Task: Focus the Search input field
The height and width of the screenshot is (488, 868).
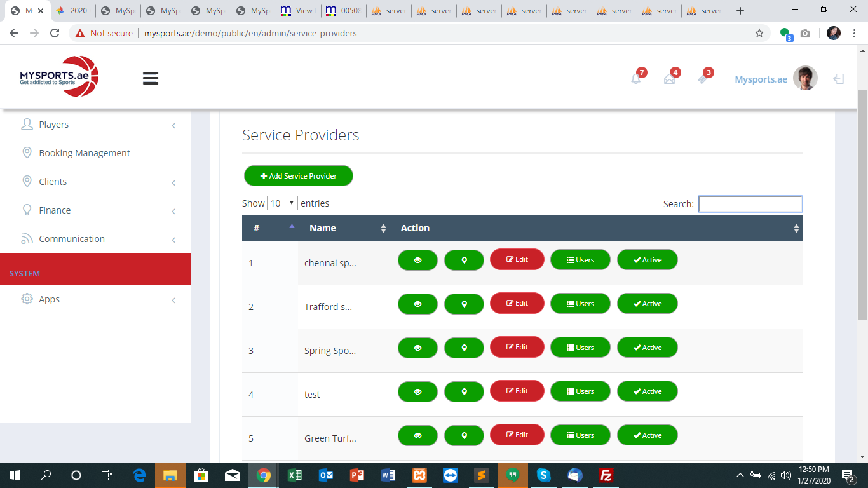Action: click(x=750, y=204)
